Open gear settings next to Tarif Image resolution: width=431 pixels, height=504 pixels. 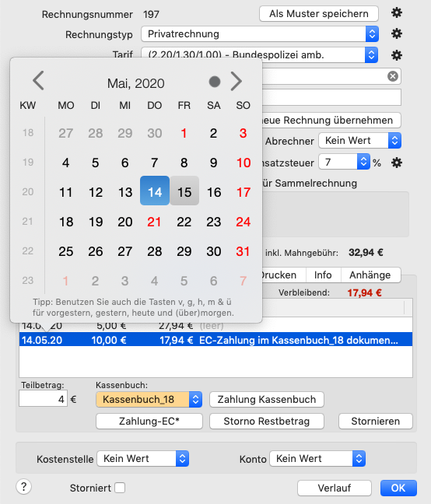pyautogui.click(x=397, y=55)
